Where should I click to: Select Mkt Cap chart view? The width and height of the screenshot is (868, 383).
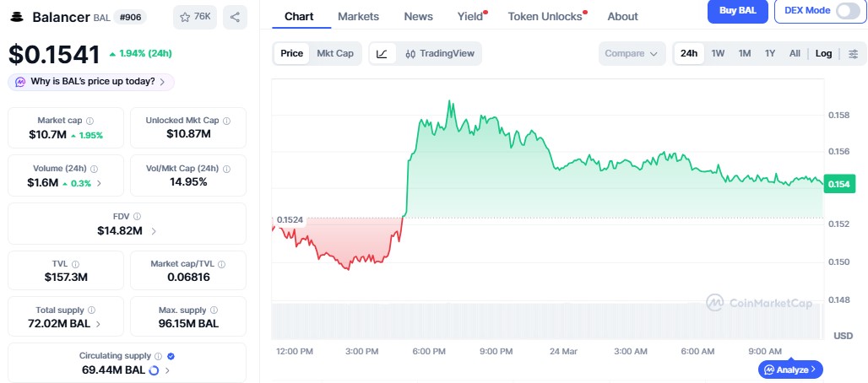[x=335, y=54]
